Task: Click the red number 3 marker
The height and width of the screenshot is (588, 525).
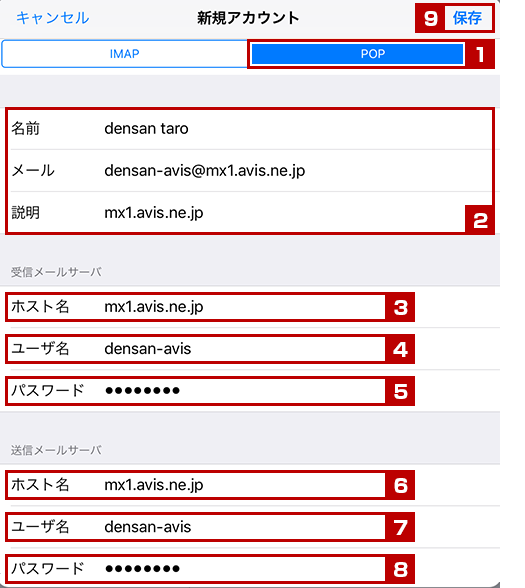Action: point(400,308)
